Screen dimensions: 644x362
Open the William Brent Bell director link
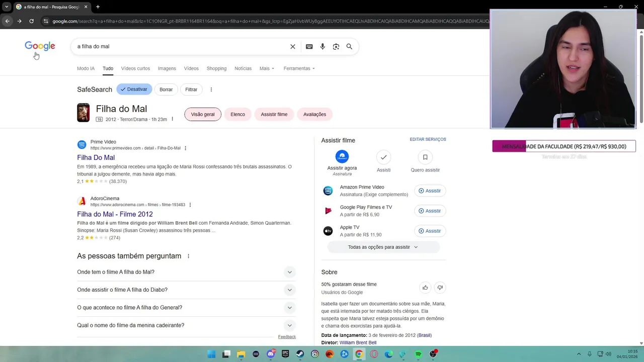point(358,342)
